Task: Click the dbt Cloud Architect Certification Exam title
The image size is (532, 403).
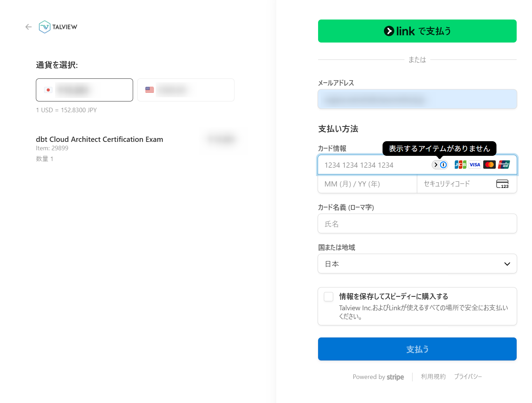Action: 99,139
